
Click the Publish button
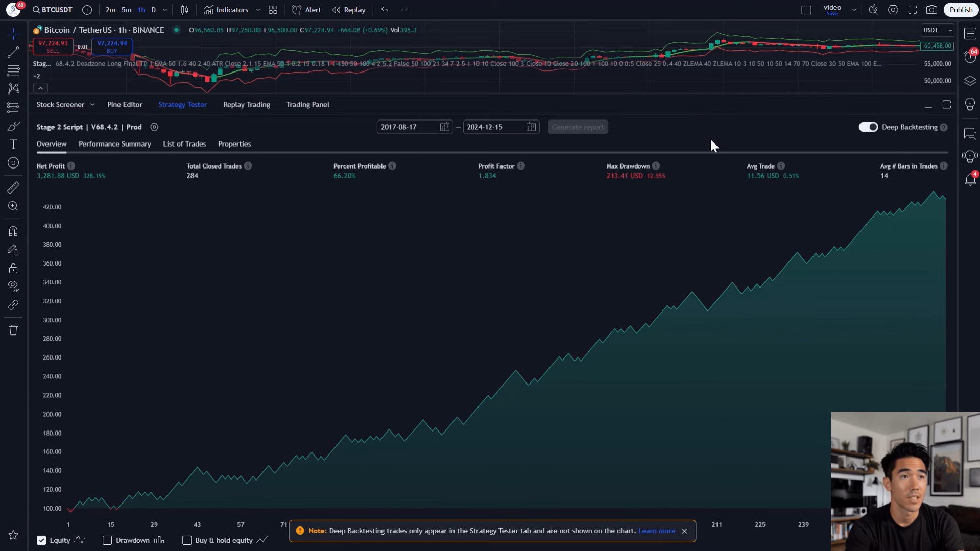pyautogui.click(x=961, y=10)
